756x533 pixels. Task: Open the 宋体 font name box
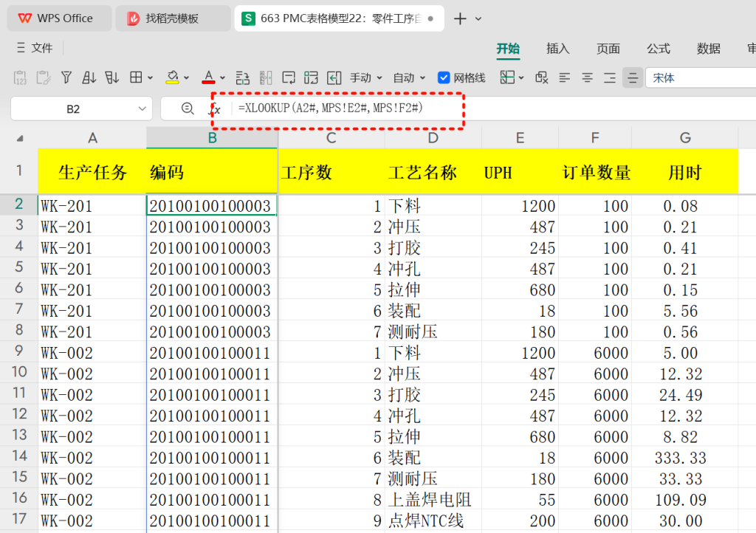701,78
